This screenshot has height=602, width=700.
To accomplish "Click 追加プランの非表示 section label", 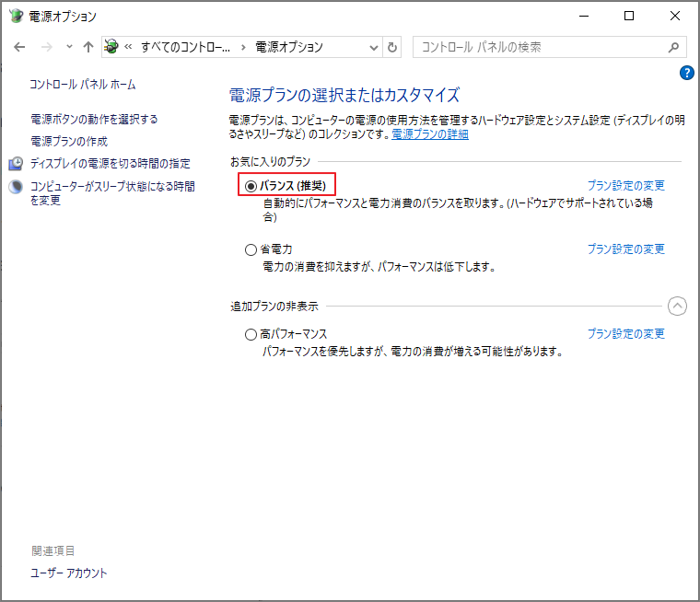I will [274, 307].
